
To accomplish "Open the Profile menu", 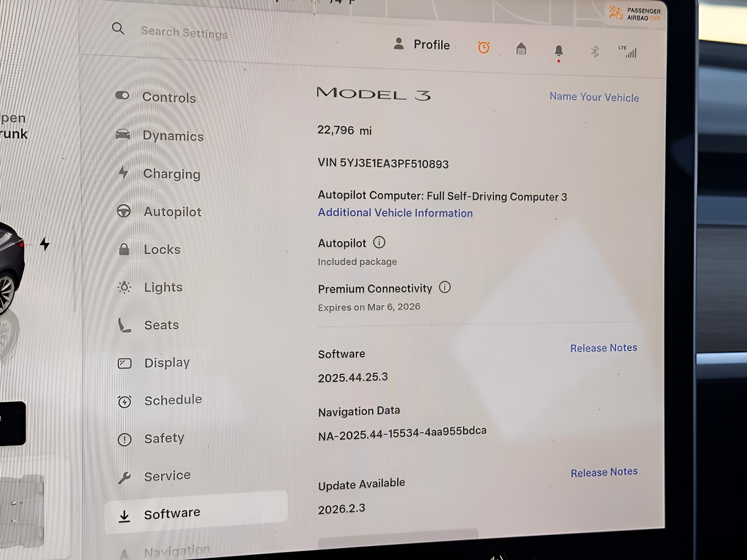I will click(x=422, y=44).
